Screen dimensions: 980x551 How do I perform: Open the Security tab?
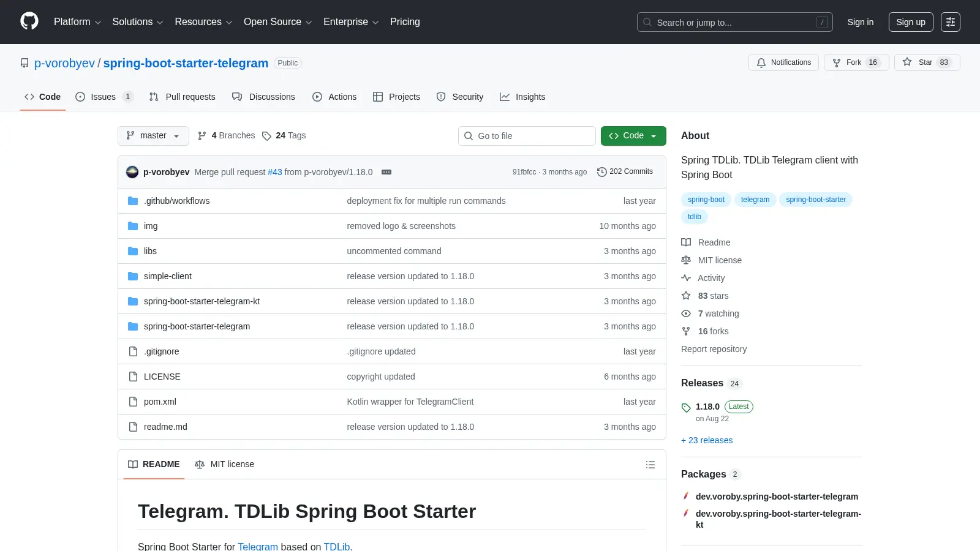(x=460, y=97)
